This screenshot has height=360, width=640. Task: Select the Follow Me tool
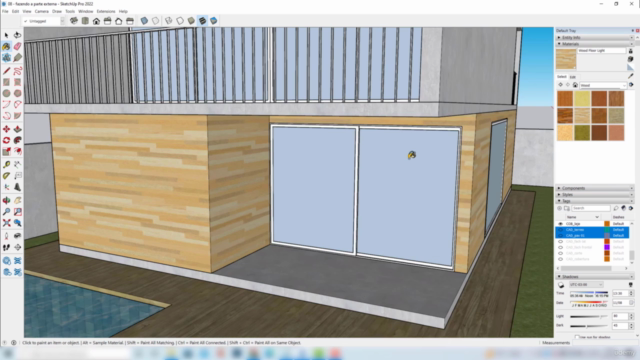pos(18,140)
